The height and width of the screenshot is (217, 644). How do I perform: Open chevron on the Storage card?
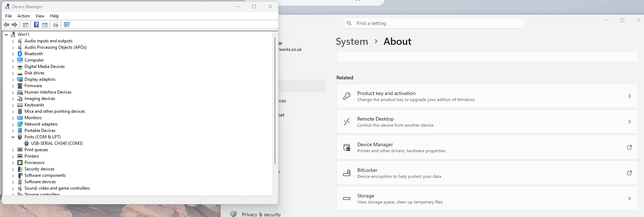click(629, 199)
